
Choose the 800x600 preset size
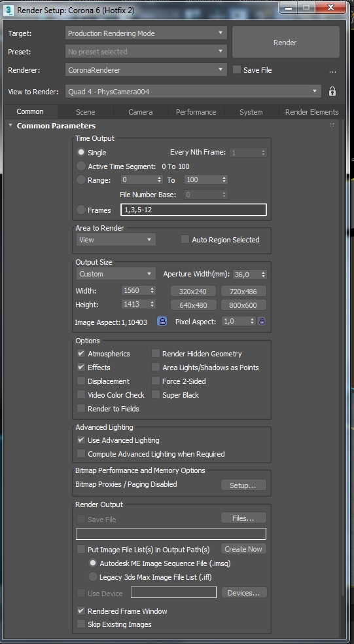(x=243, y=305)
